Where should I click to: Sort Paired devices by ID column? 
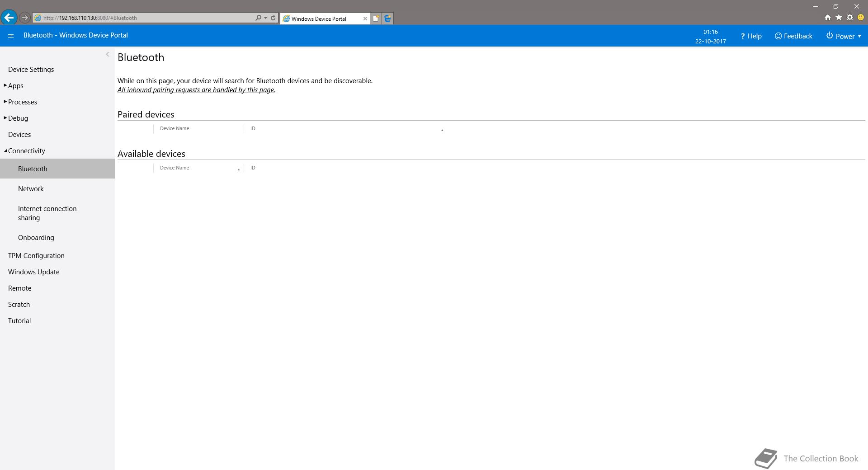346,129
